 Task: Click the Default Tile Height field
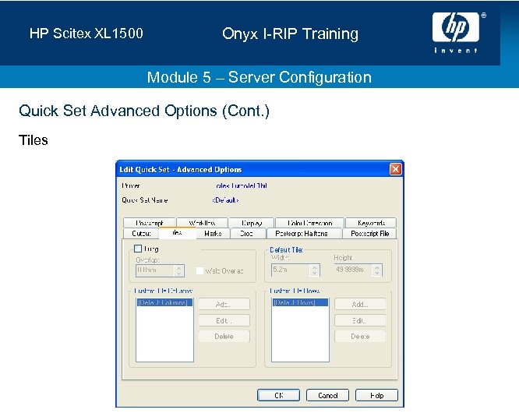(x=353, y=270)
